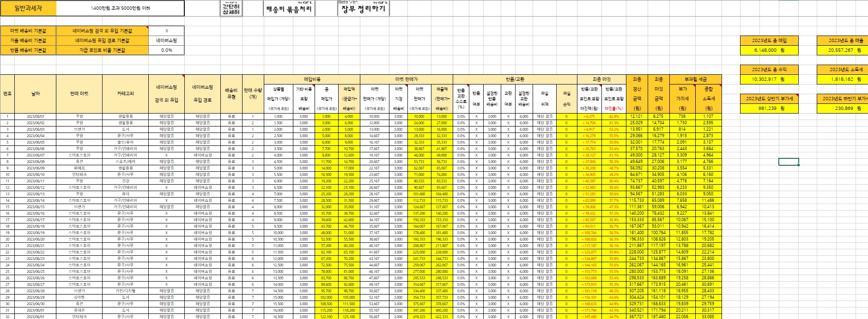This screenshot has height=319, width=868.
Task: Select 가전/디지털 category in row 28
Action: pos(125,291)
